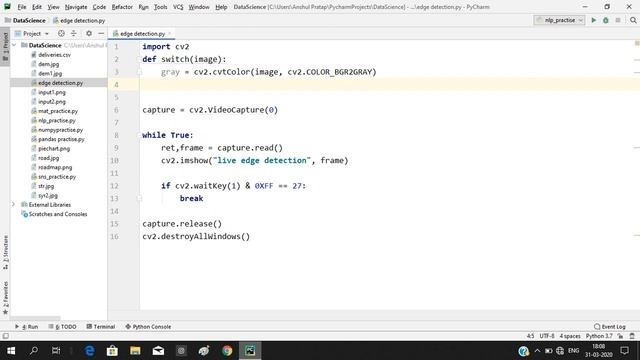
Task: Open Microsoft Store from taskbar
Action: tap(112, 351)
